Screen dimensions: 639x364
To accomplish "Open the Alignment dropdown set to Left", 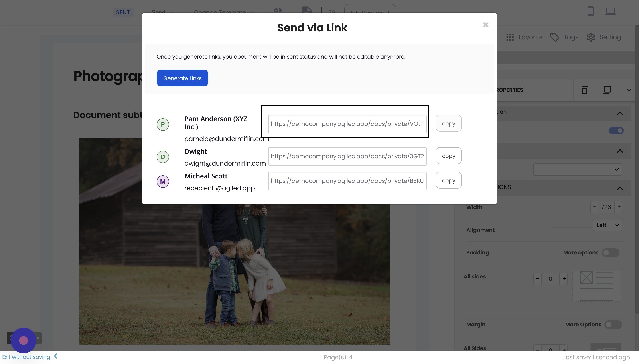I will [607, 225].
